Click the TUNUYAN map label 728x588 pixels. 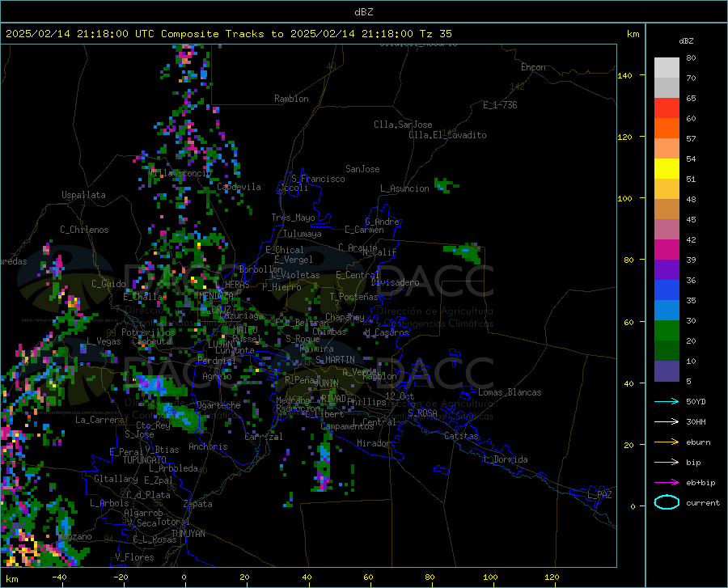[188, 534]
